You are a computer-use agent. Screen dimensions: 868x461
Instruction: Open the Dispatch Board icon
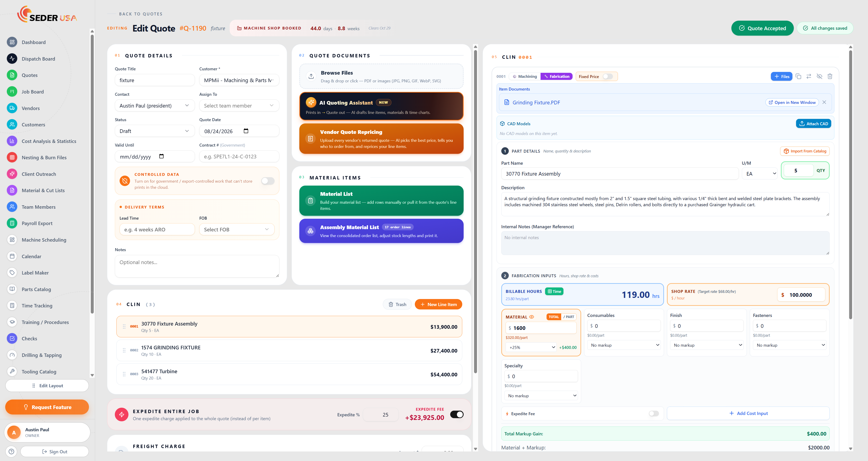[12, 59]
